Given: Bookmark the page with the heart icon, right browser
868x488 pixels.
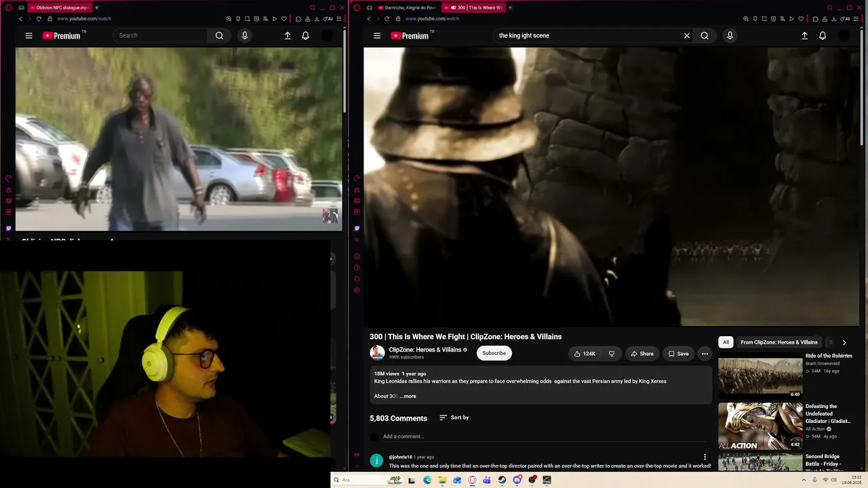Looking at the screenshot, I should 801,19.
